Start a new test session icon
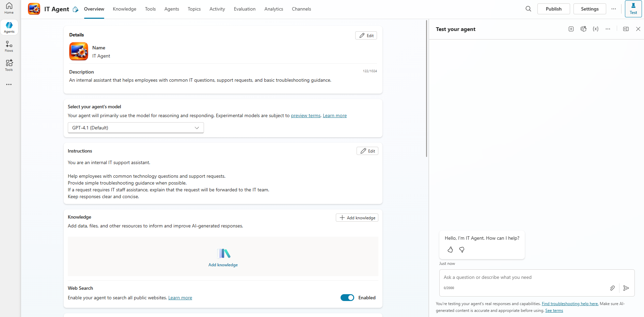This screenshot has width=644, height=317. (x=571, y=29)
